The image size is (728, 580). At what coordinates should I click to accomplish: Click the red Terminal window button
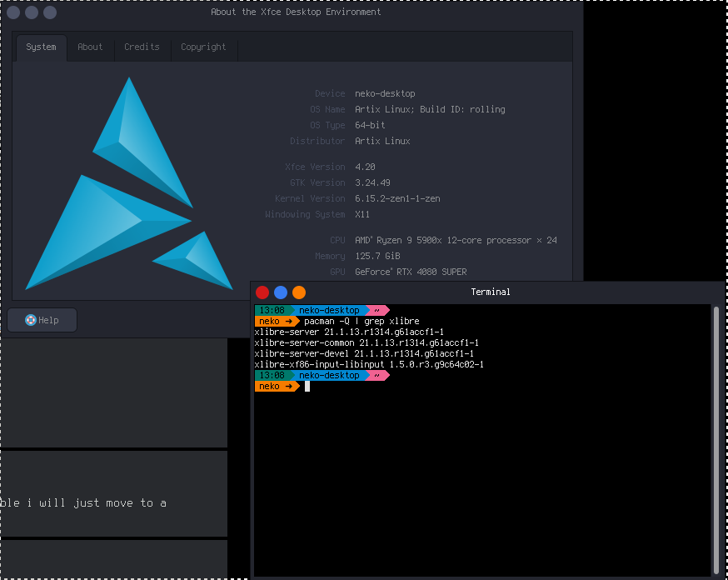(262, 292)
